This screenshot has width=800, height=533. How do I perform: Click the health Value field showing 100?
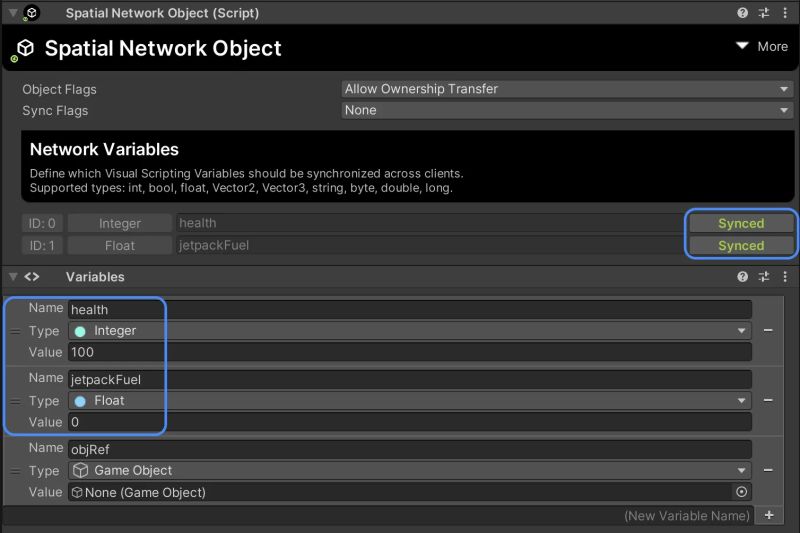(410, 352)
